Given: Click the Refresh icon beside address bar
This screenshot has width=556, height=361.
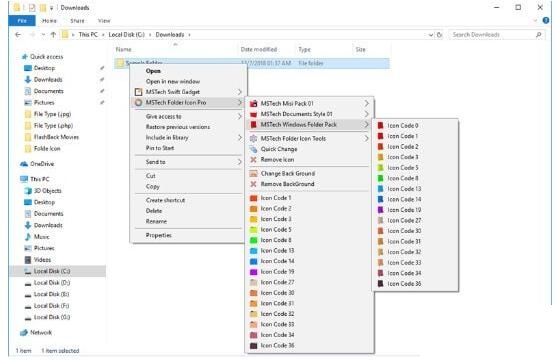Looking at the screenshot, I should click(x=439, y=35).
